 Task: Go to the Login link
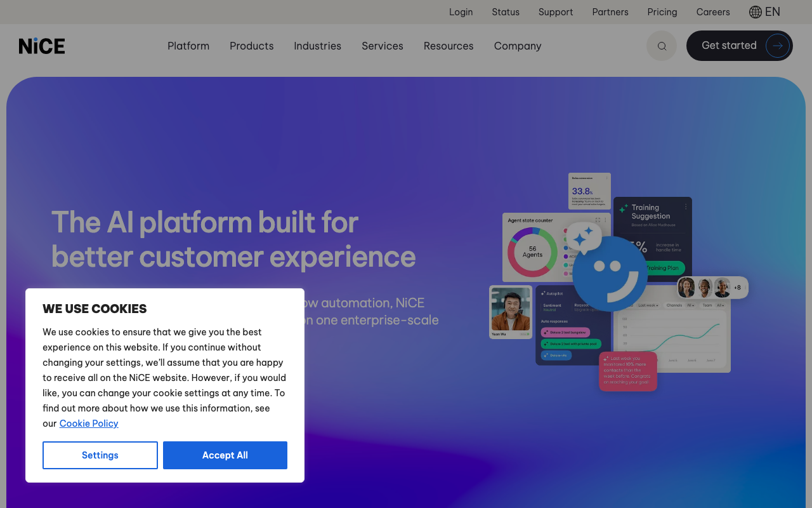coord(461,12)
